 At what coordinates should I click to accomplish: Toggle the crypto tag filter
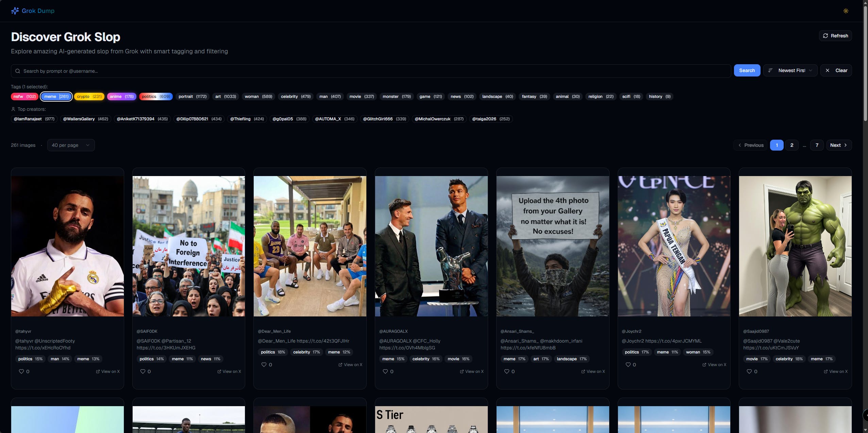[89, 97]
